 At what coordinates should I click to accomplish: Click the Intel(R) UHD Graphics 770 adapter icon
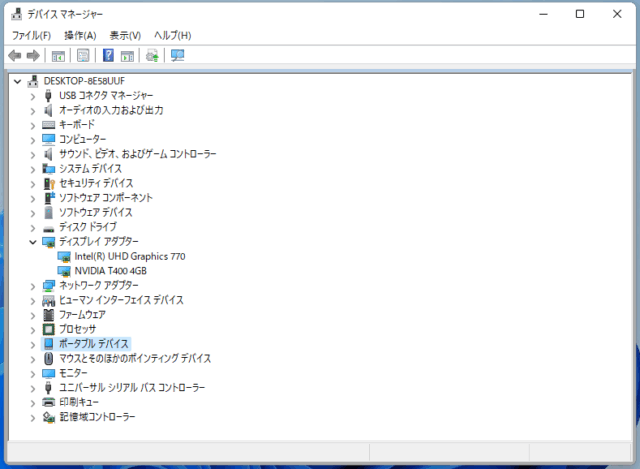point(64,257)
